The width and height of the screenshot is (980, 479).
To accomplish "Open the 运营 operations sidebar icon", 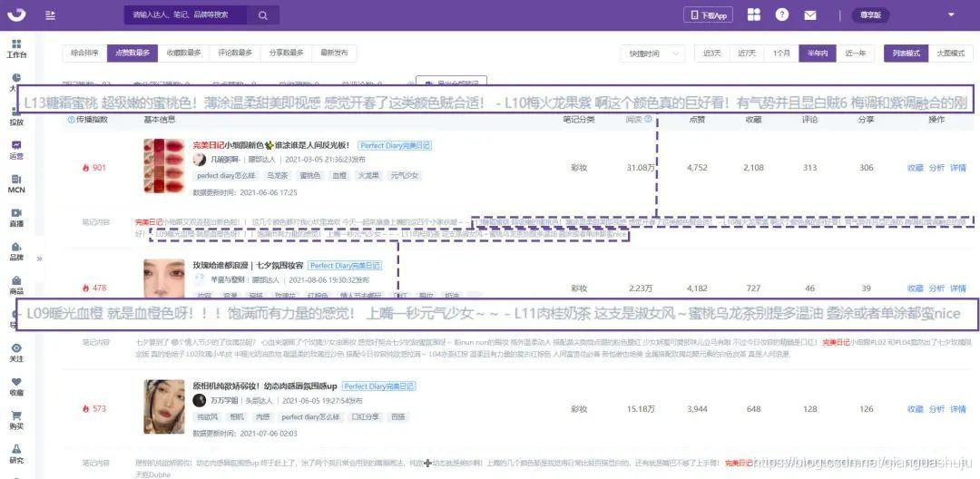I will coord(16,150).
